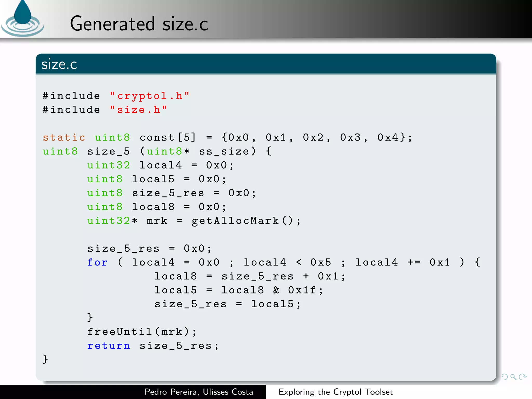This screenshot has width=532, height=399.
Task: Click 'local4 += 0x1' loop increment
Action: [x=402, y=262]
